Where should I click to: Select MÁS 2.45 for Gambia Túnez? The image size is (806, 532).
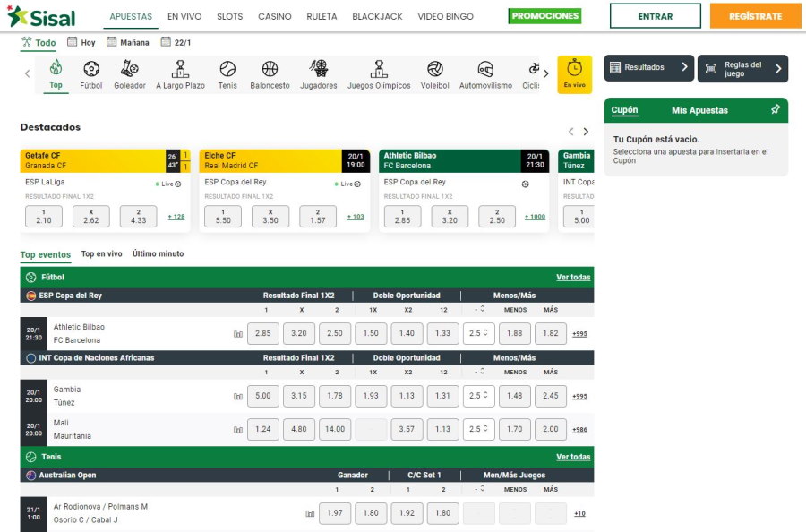(x=551, y=396)
